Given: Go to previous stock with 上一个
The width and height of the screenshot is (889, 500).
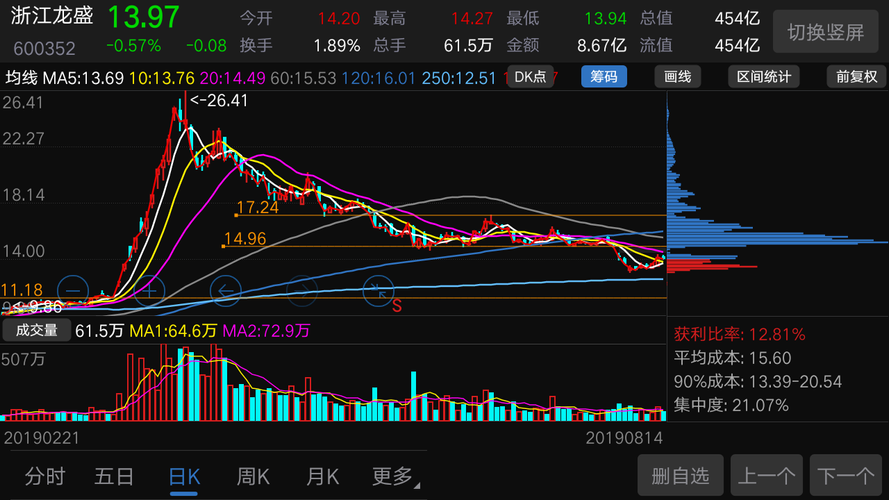Looking at the screenshot, I should click(767, 476).
